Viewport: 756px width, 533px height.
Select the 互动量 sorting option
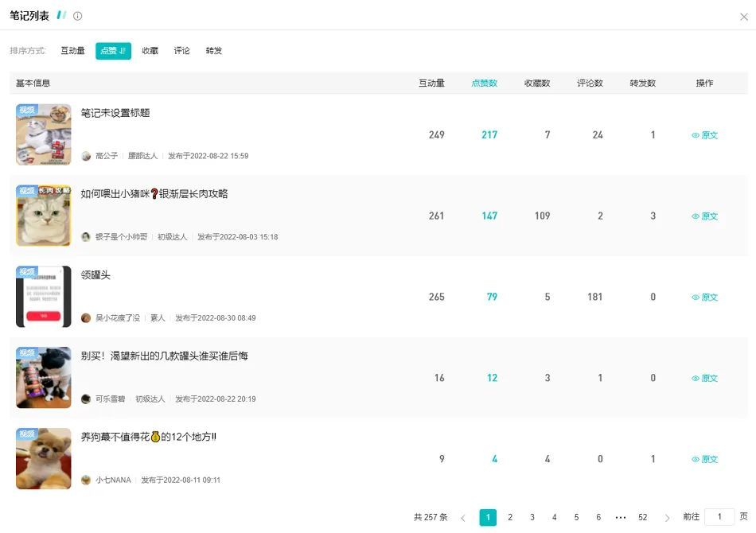(72, 50)
